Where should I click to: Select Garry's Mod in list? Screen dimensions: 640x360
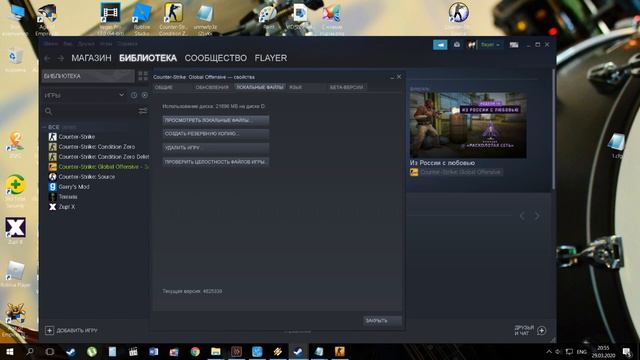(x=74, y=187)
